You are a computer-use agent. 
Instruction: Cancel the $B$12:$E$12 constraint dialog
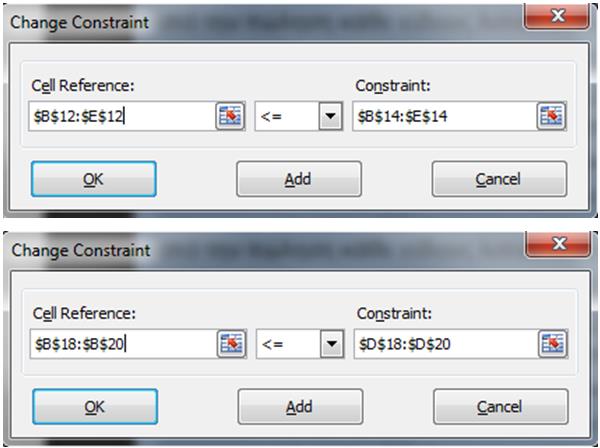click(499, 179)
